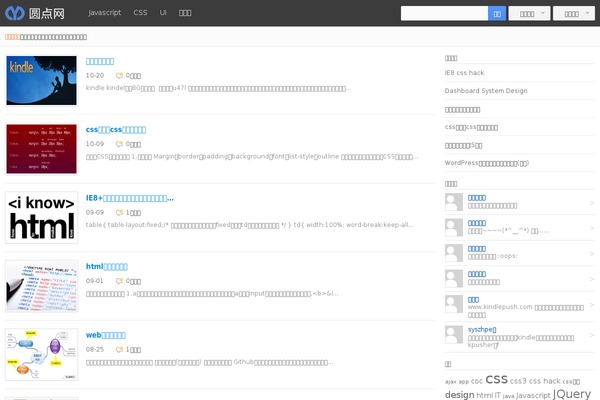Image resolution: width=600 pixels, height=400 pixels.
Task: Select the 'IT' tag in tag cloud
Action: pos(497,395)
